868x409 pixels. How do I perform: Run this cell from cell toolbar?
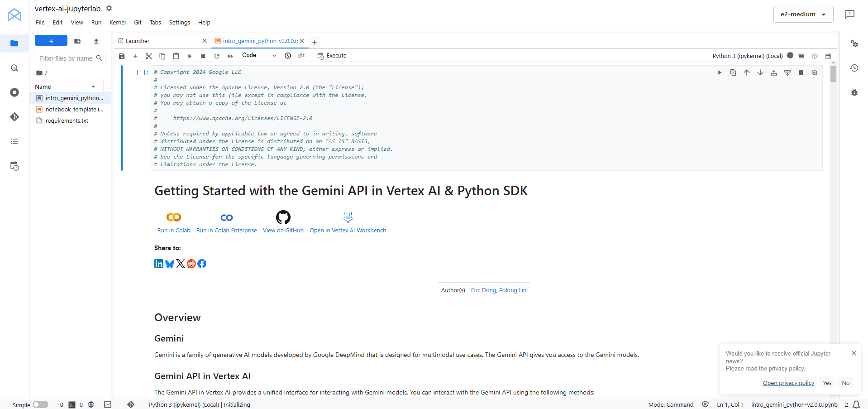720,72
